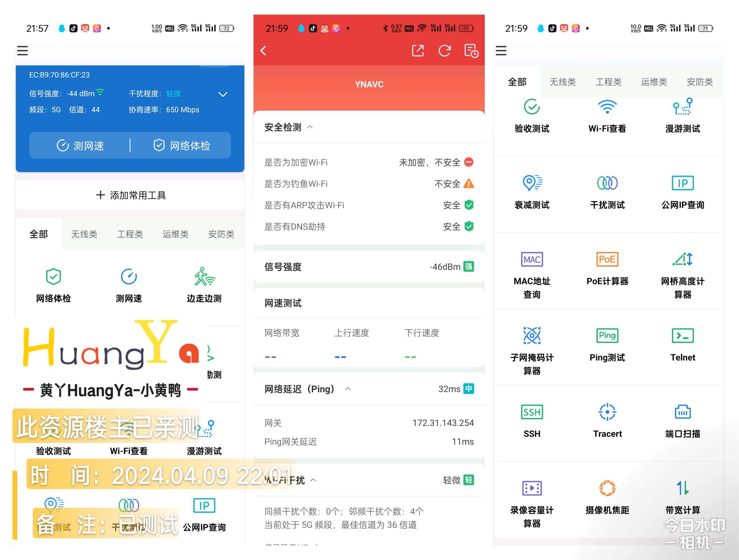739x560 pixels.
Task: Select 安防类 tab in right screen
Action: click(x=700, y=82)
